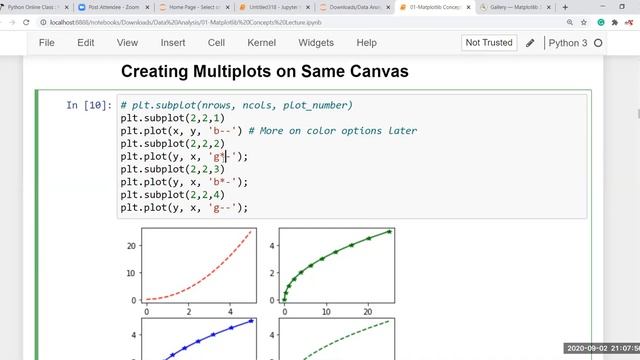Click the red dashed curve subplot
The image size is (640, 360).
[x=199, y=265]
